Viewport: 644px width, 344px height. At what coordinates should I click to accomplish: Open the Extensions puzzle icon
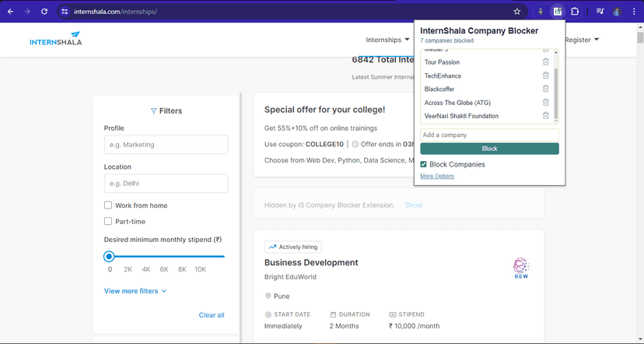pyautogui.click(x=575, y=12)
